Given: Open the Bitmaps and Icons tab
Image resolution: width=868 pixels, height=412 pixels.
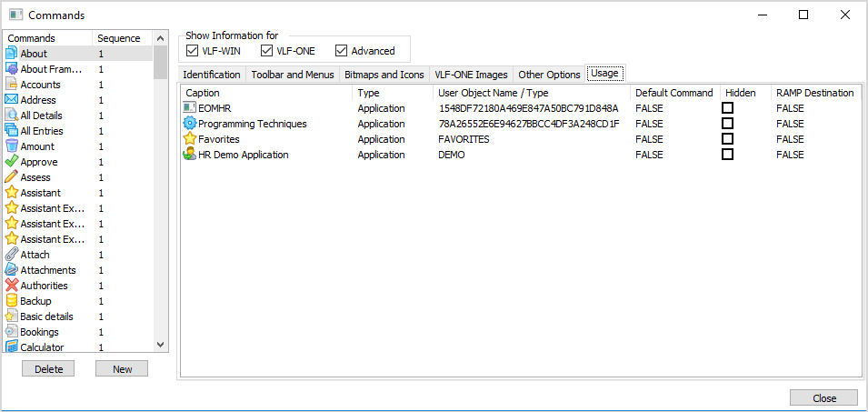Looking at the screenshot, I should click(384, 75).
